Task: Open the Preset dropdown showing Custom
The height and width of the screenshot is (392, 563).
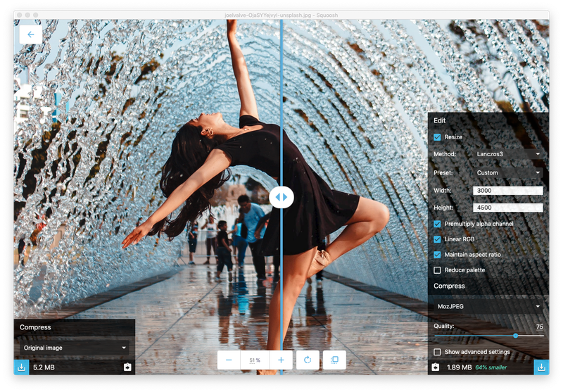Action: [x=508, y=172]
